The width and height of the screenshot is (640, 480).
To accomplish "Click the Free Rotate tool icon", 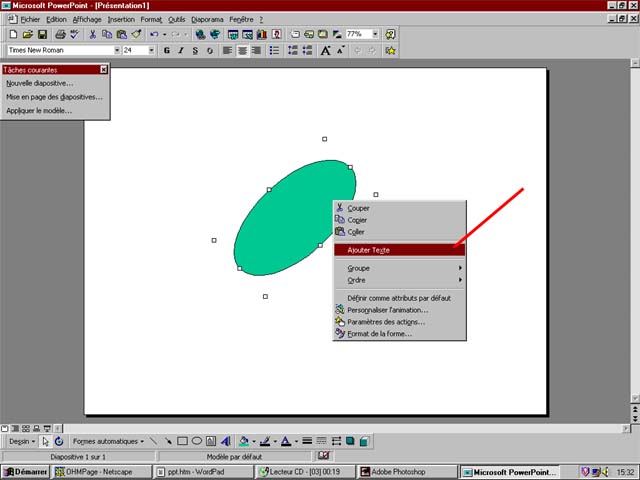I will 59,441.
